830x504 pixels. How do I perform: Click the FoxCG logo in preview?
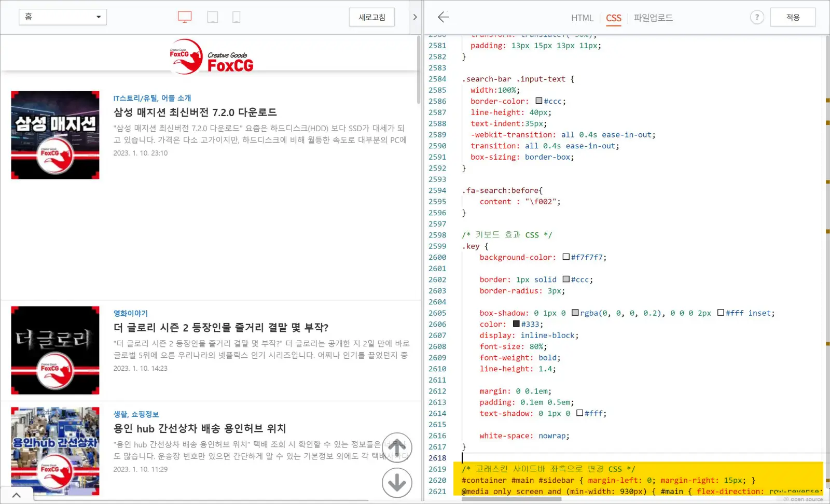click(211, 57)
